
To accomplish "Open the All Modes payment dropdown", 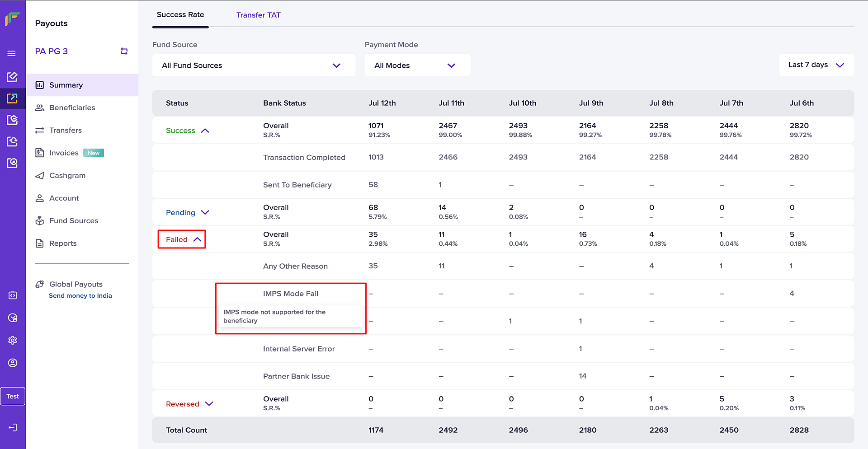I will [x=417, y=65].
